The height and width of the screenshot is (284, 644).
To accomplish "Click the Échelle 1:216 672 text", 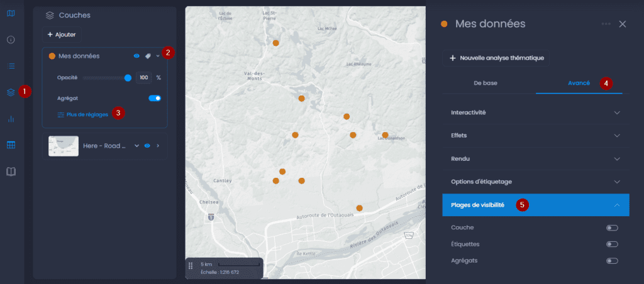I will [x=219, y=273].
